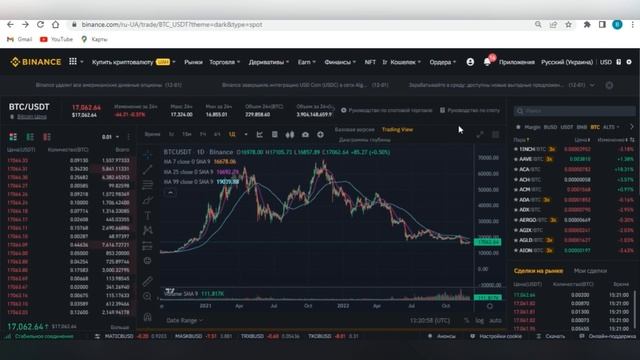Select the USDT market tab
This screenshot has width=640, height=360.
(567, 127)
